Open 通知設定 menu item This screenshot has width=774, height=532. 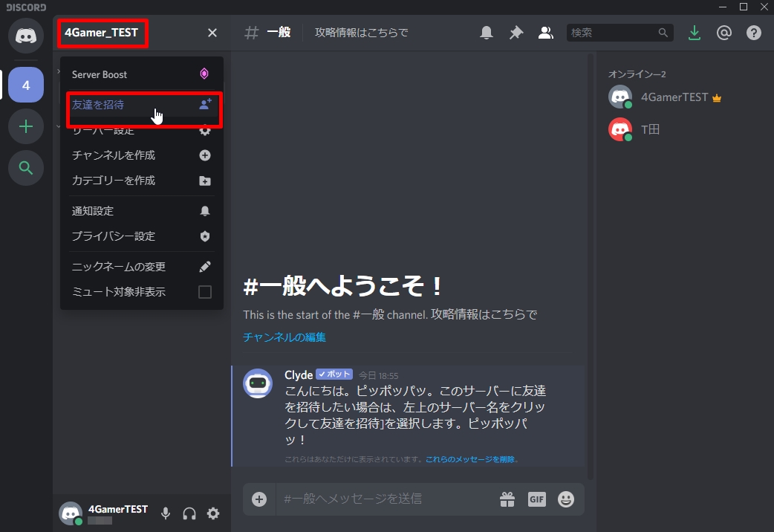tap(142, 211)
